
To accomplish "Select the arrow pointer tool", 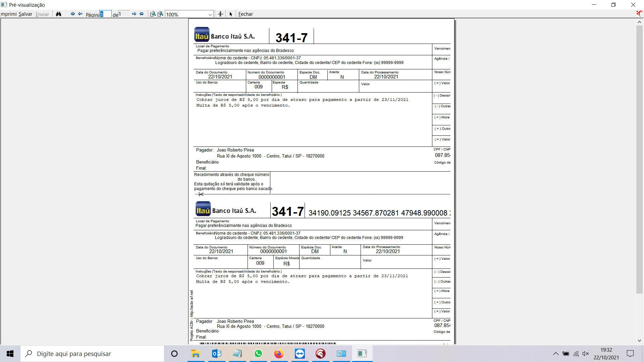I will (231, 14).
